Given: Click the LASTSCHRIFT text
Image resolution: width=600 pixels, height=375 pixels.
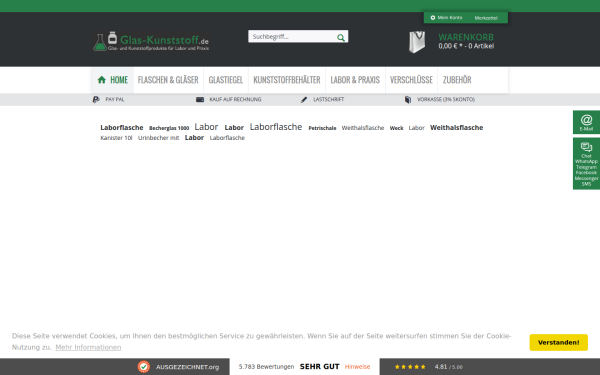Looking at the screenshot, I should point(328,99).
